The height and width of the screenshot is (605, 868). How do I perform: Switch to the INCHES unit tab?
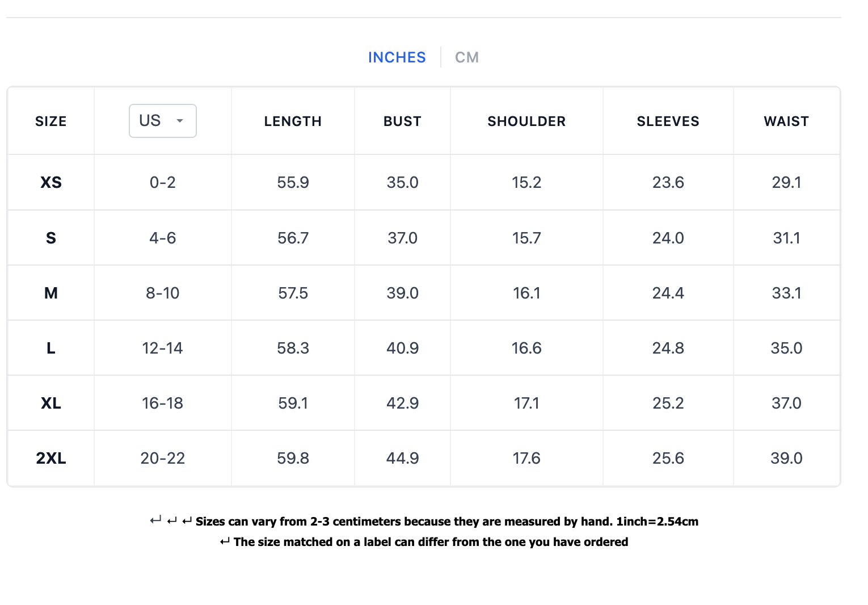397,57
